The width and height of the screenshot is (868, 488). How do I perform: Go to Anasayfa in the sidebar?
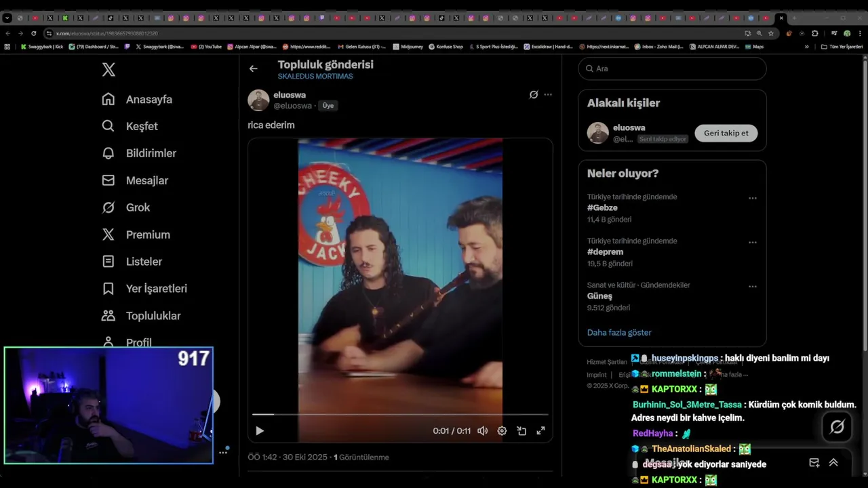137,99
